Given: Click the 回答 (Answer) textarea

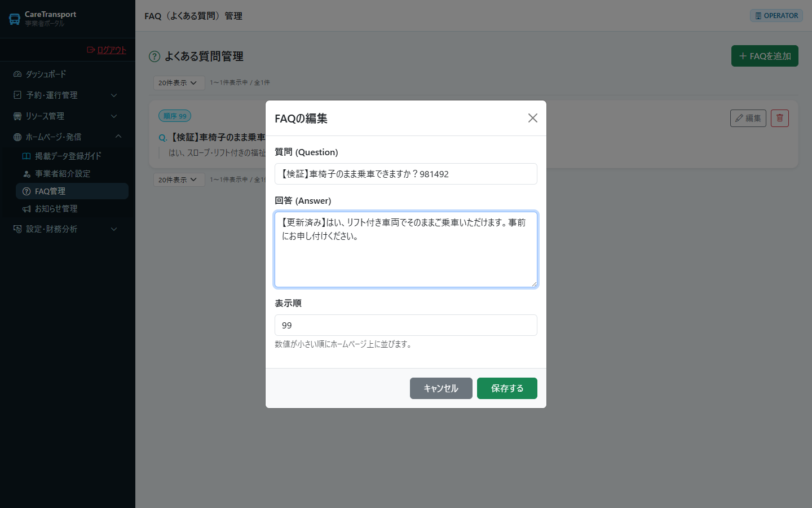Looking at the screenshot, I should pos(406,249).
